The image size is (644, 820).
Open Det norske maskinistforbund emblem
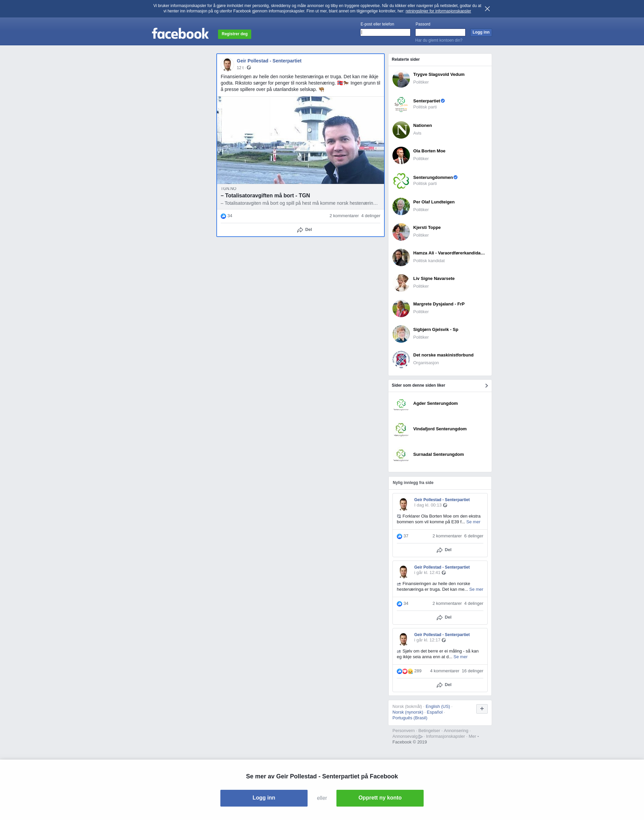click(x=401, y=359)
